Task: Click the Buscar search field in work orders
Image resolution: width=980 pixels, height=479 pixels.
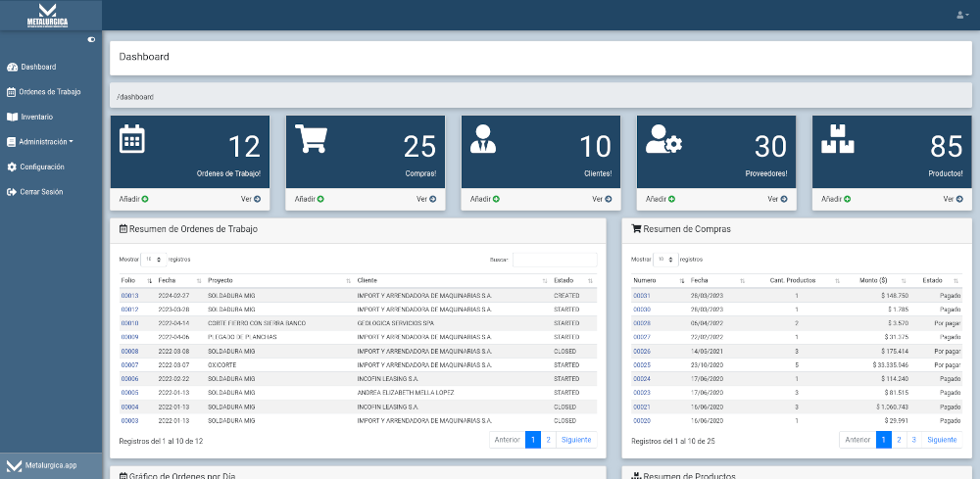Action: tap(554, 260)
